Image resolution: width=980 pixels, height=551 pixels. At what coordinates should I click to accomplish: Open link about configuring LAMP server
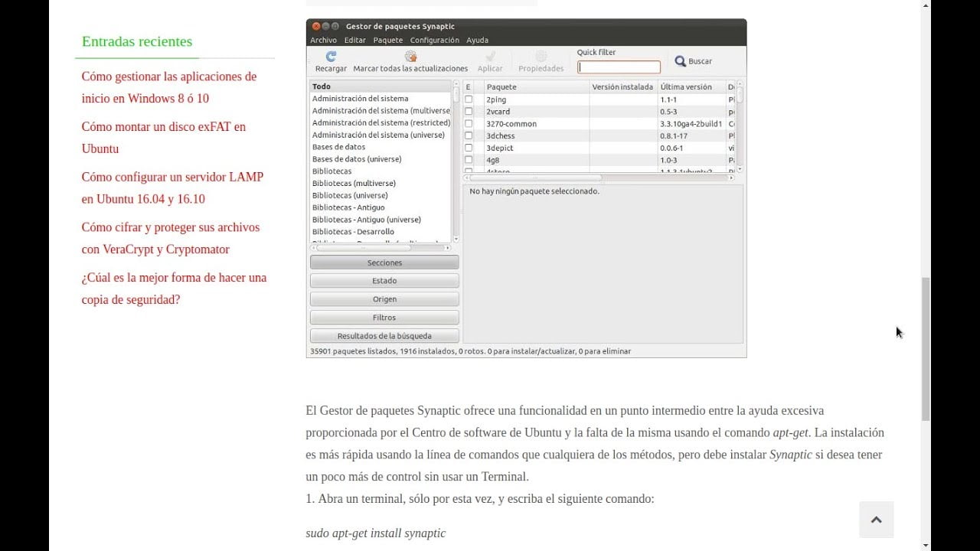172,187
